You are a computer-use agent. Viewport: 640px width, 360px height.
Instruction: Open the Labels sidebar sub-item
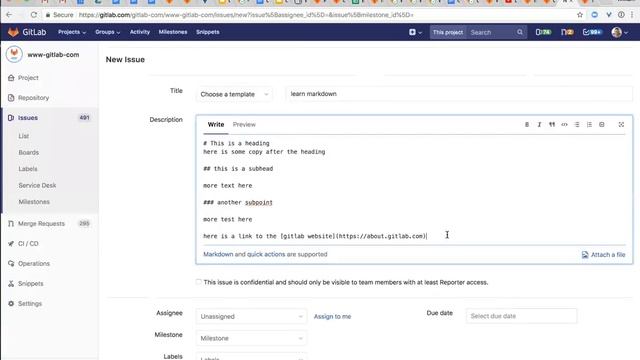pos(28,169)
